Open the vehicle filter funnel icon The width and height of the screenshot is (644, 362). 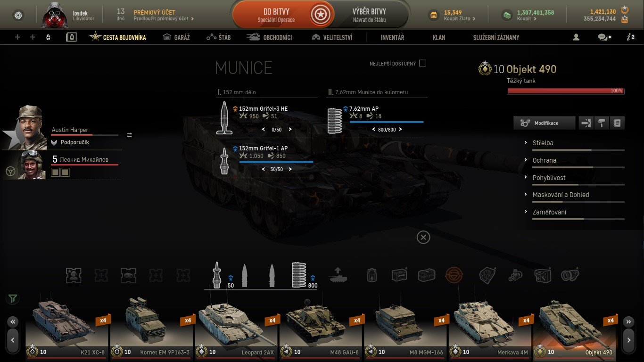tap(13, 298)
